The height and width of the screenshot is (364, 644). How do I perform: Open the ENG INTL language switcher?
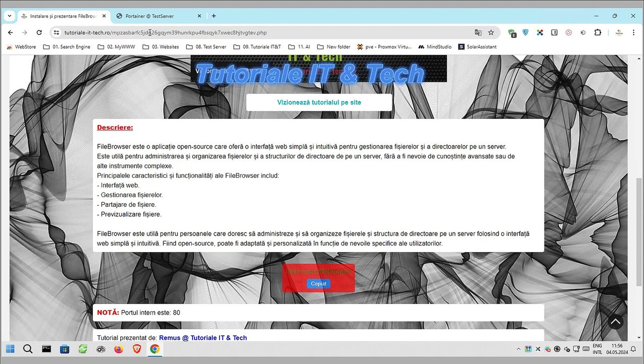tap(597, 349)
